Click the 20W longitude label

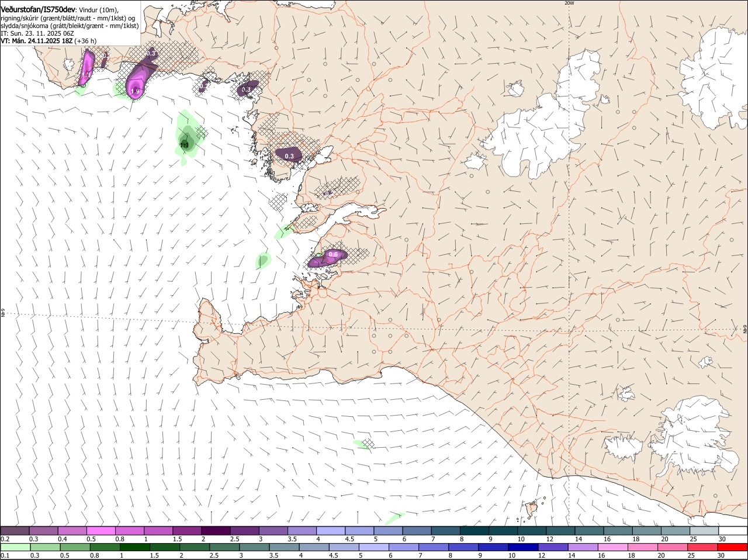(x=570, y=3)
